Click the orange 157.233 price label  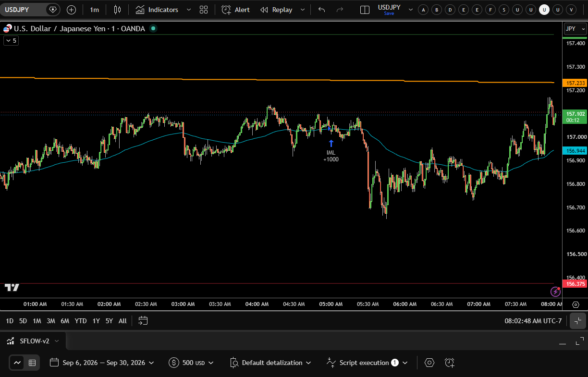[x=575, y=83]
